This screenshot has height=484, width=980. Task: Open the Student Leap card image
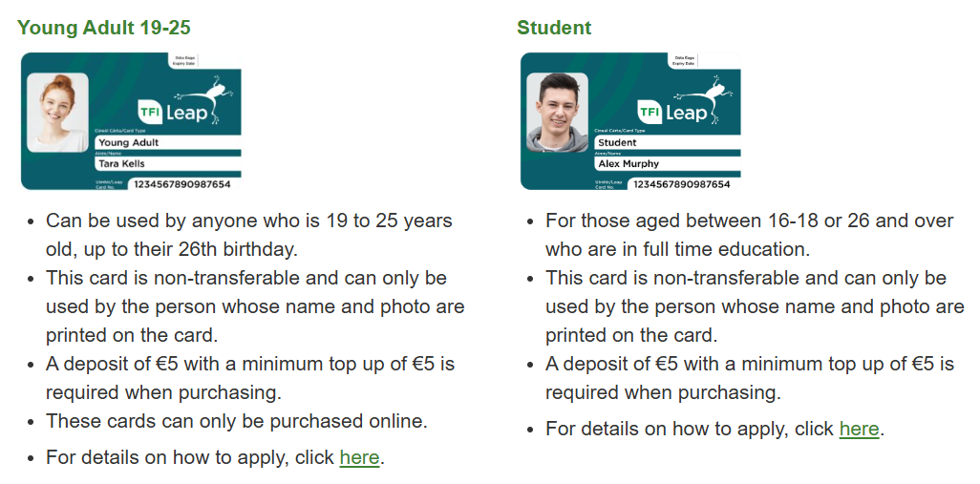click(630, 121)
